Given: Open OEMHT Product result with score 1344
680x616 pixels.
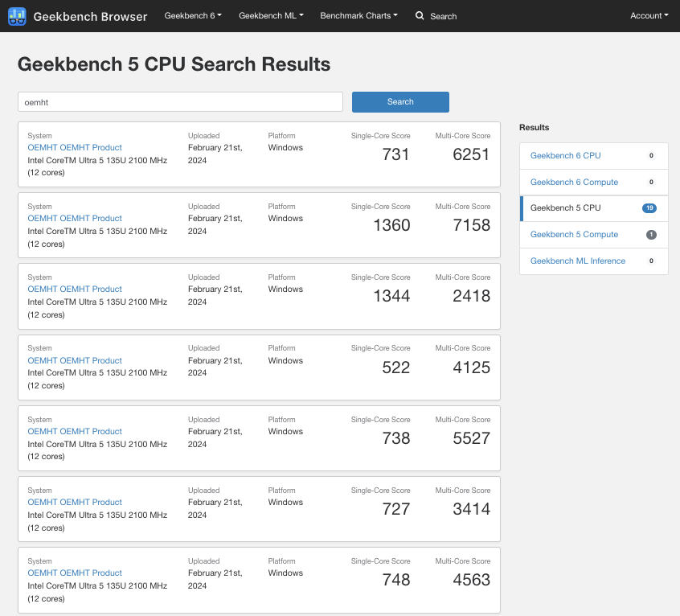Looking at the screenshot, I should tap(75, 289).
